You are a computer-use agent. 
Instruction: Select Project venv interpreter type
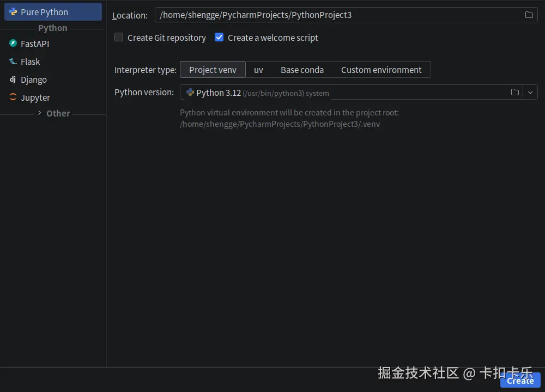pos(213,70)
